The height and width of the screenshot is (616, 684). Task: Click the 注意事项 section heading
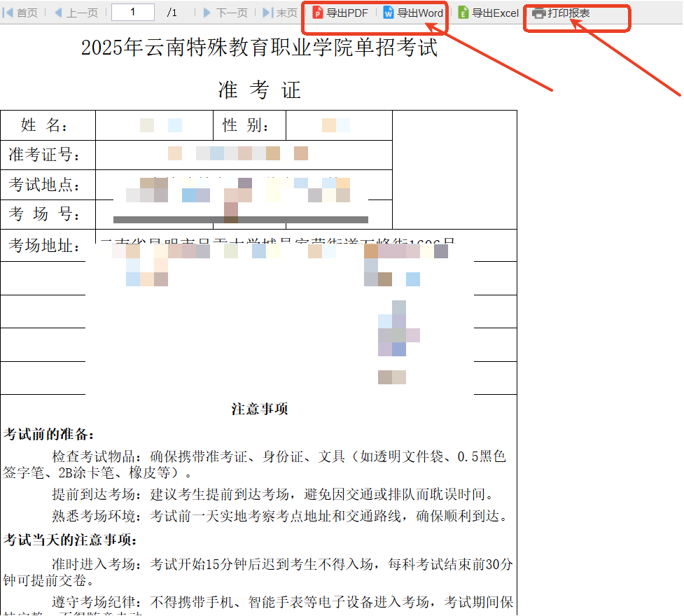(x=259, y=409)
